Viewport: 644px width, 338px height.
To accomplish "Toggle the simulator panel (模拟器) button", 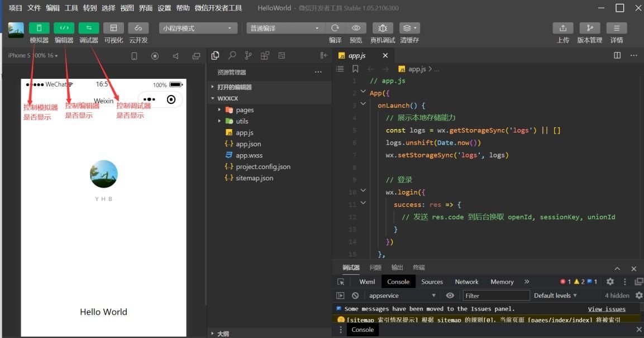I will point(39,28).
